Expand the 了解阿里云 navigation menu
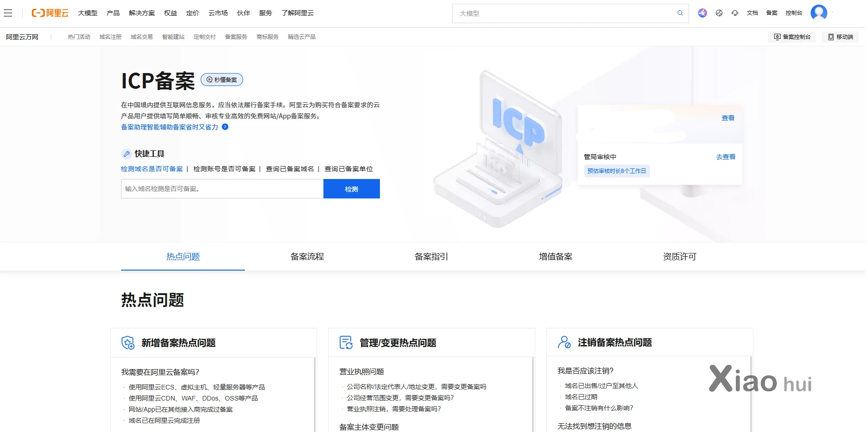Viewport: 868px width, 432px height. pyautogui.click(x=297, y=13)
